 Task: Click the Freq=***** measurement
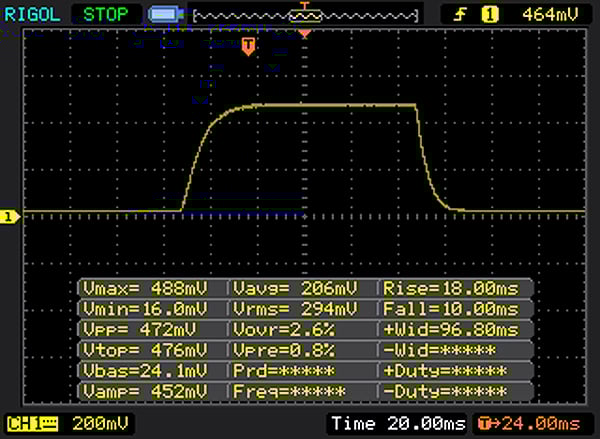(289, 392)
